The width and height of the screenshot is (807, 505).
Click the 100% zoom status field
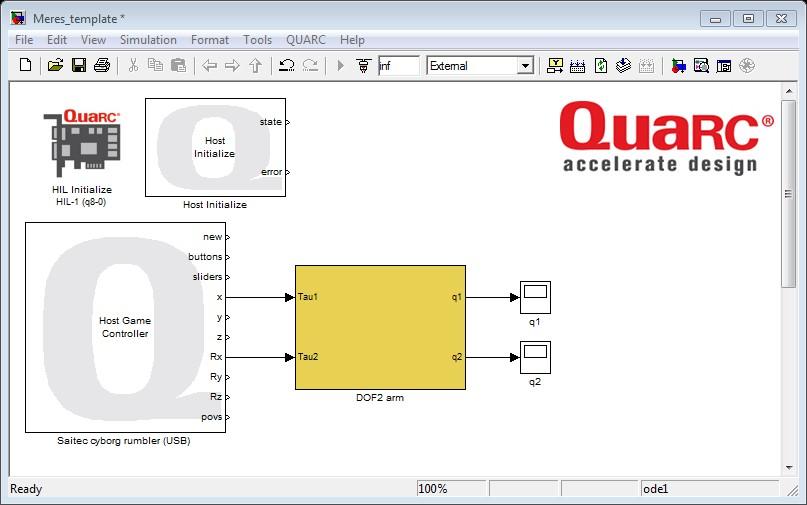click(x=451, y=489)
